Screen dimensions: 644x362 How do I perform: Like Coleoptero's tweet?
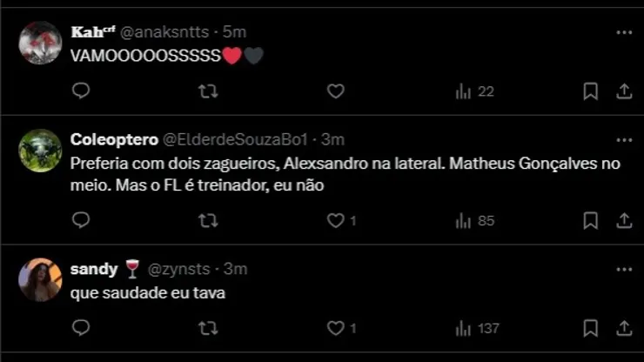coord(336,221)
